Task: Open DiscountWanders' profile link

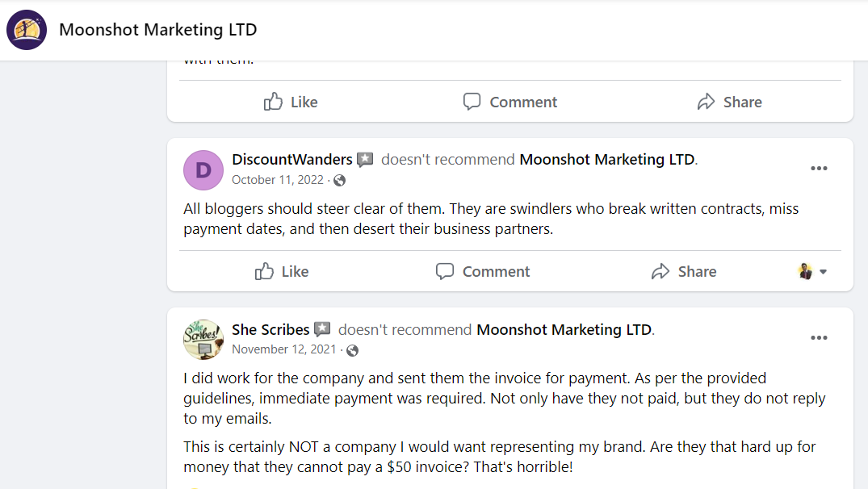Action: pos(291,159)
